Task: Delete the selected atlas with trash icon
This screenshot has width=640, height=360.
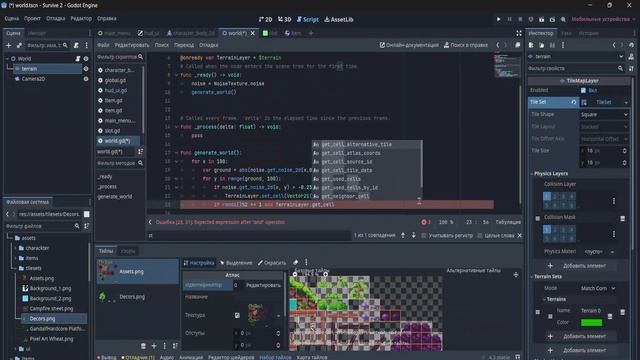Action: click(143, 346)
